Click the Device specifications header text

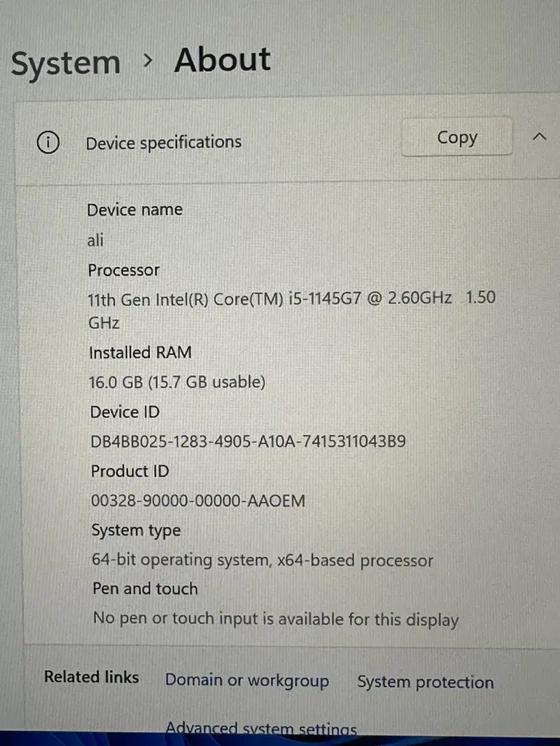164,142
